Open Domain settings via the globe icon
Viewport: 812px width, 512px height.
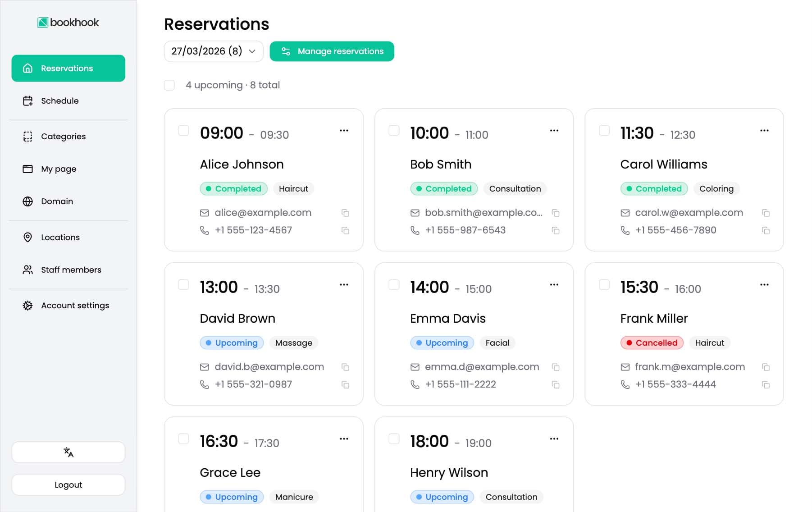tap(27, 201)
